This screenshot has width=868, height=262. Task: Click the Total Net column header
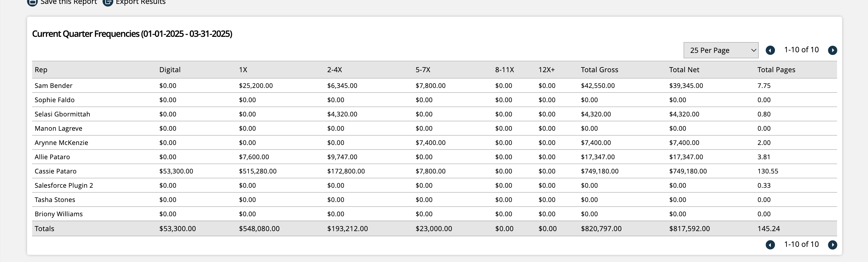(x=684, y=70)
